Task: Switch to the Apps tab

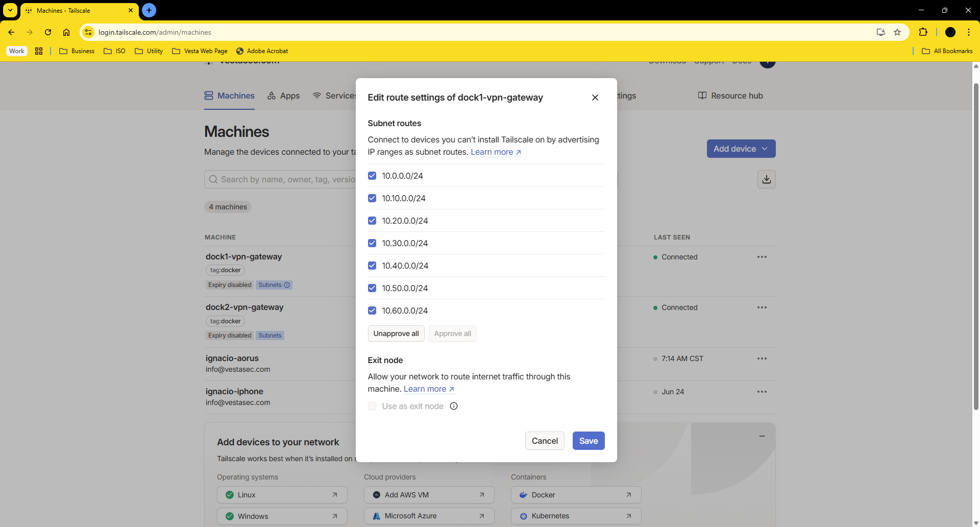Action: (x=284, y=95)
